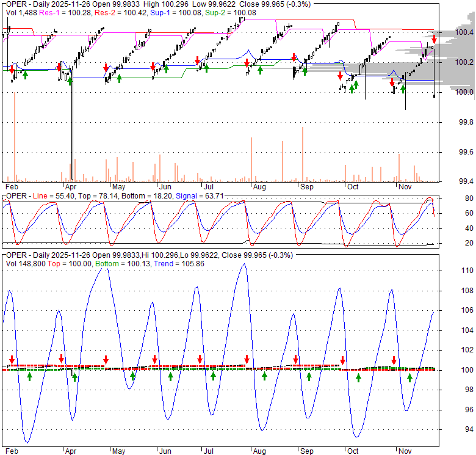Click the red down arrow above May in the top chart
Viewport: 476px width, 455px height.
point(106,67)
